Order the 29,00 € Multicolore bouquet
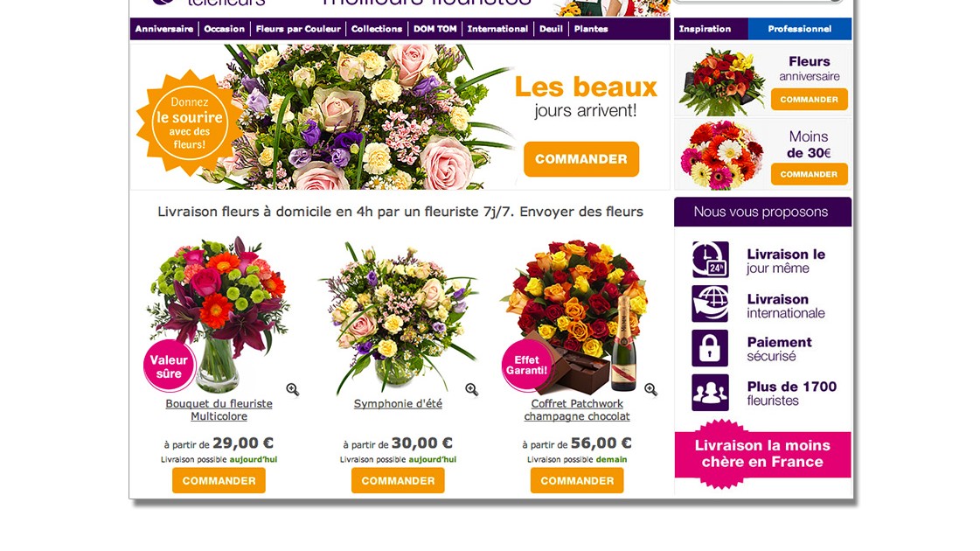980x551 pixels. point(219,481)
